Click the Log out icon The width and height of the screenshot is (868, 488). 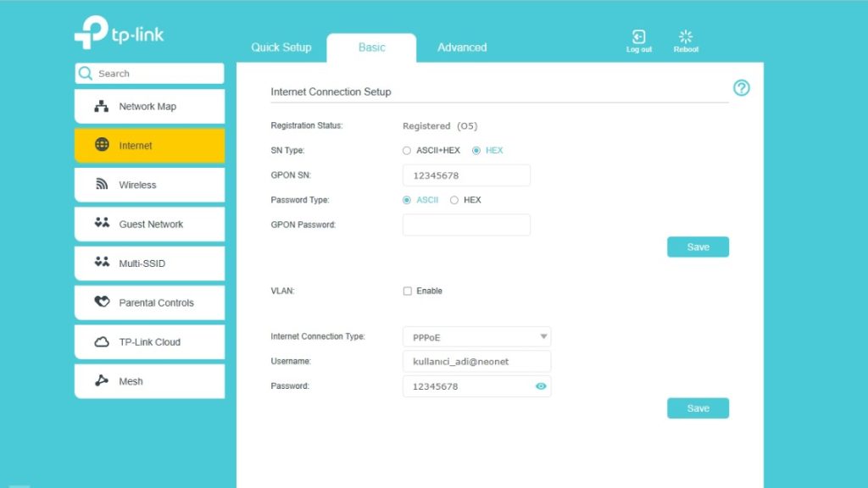coord(638,37)
